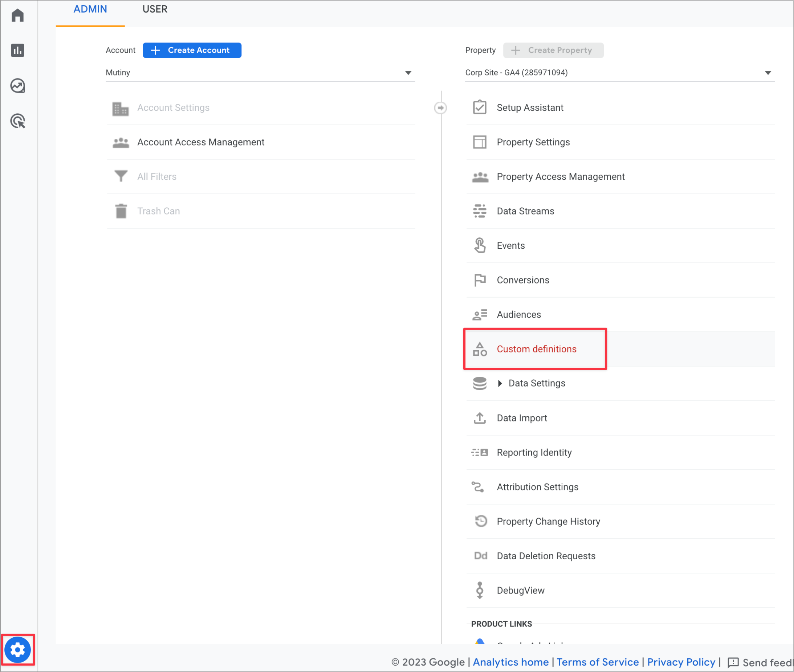This screenshot has height=672, width=794.
Task: Open the Terms of Service link
Action: [x=597, y=663]
